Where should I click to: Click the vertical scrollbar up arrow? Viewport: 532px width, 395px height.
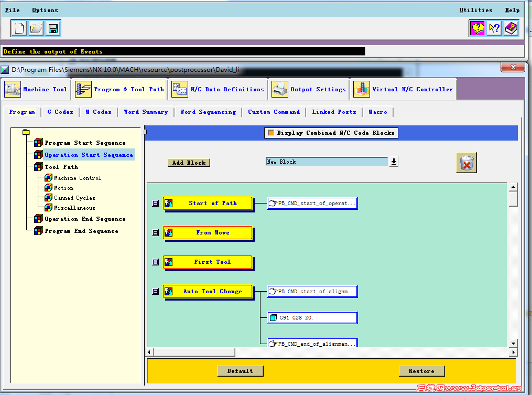click(x=513, y=187)
